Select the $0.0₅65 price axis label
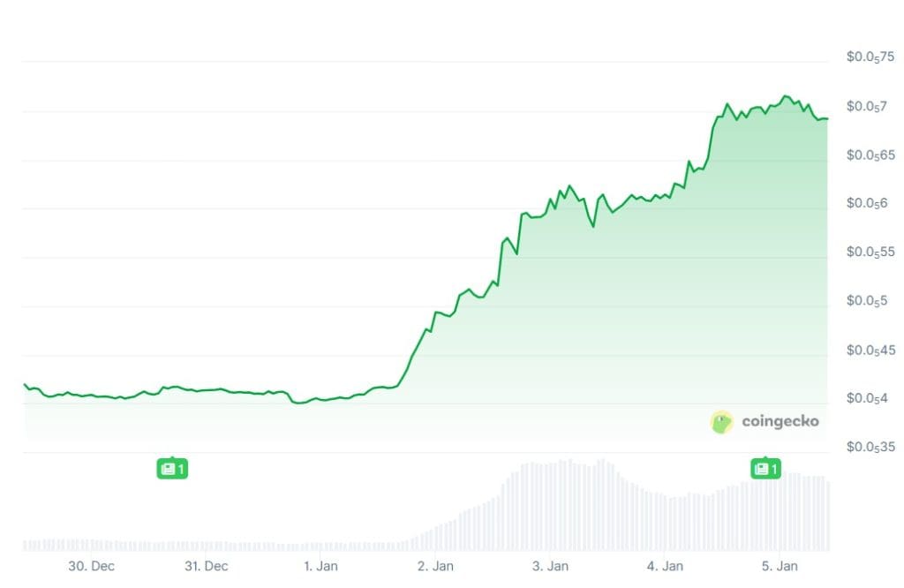Viewport: 904px width, 588px height. 870,155
